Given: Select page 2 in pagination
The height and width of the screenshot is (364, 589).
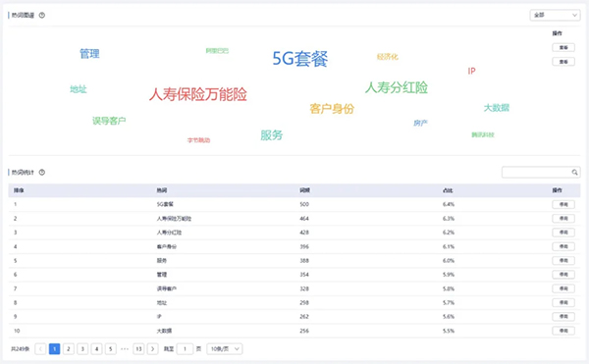Looking at the screenshot, I should click(x=69, y=349).
